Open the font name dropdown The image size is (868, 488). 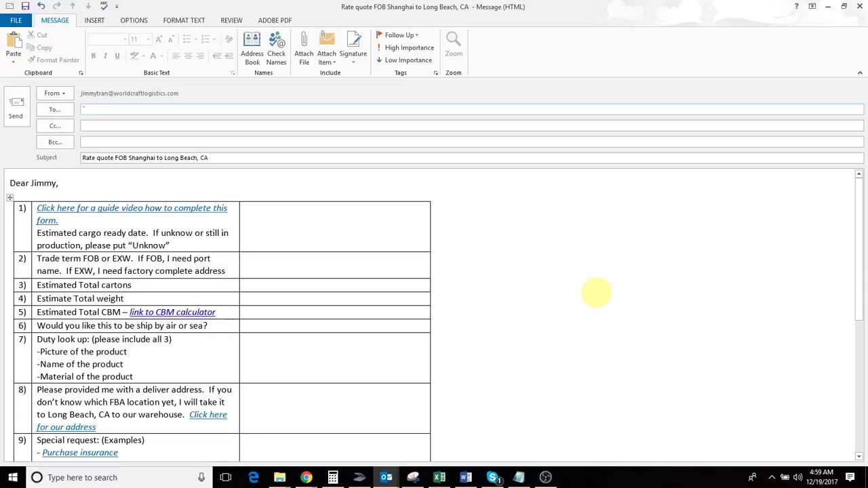125,39
